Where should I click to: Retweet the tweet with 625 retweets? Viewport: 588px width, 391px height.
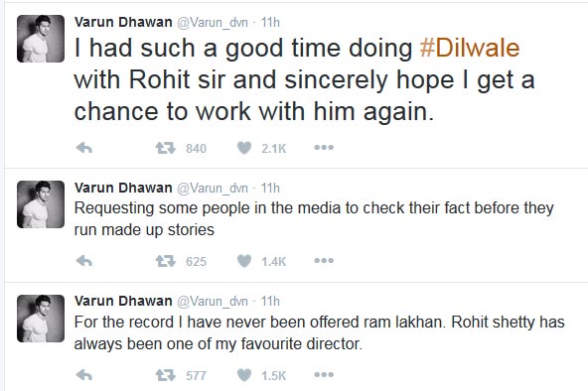tap(165, 261)
